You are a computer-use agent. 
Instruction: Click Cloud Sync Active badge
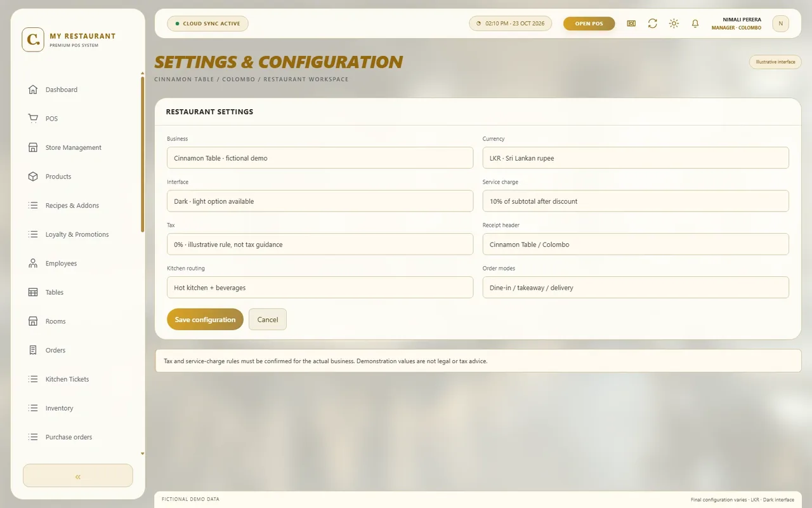pos(207,23)
